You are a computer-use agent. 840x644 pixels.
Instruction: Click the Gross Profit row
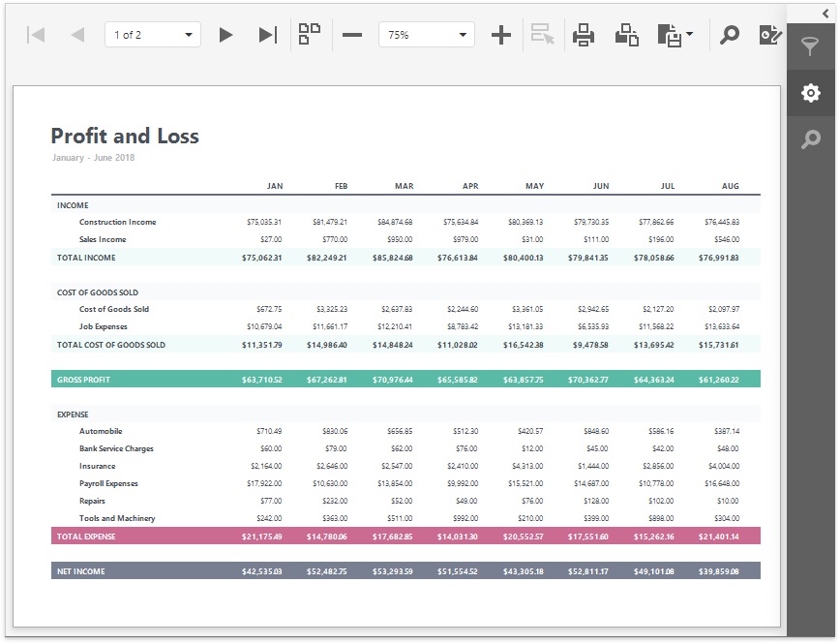point(405,380)
